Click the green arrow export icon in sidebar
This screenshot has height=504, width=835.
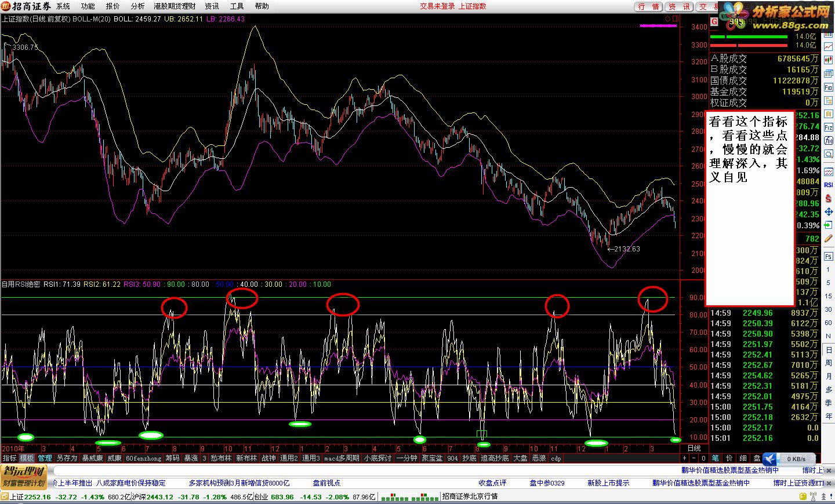click(x=829, y=225)
